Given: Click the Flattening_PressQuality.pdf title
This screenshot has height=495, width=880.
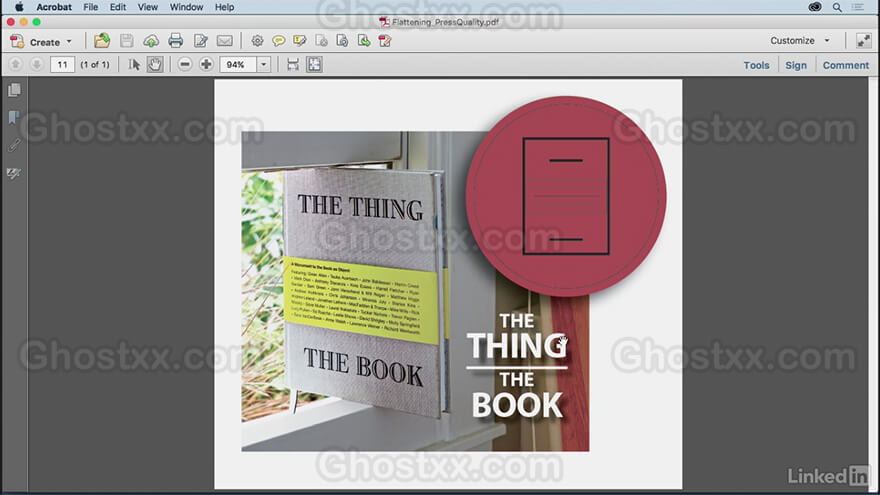Looking at the screenshot, I should 445,22.
